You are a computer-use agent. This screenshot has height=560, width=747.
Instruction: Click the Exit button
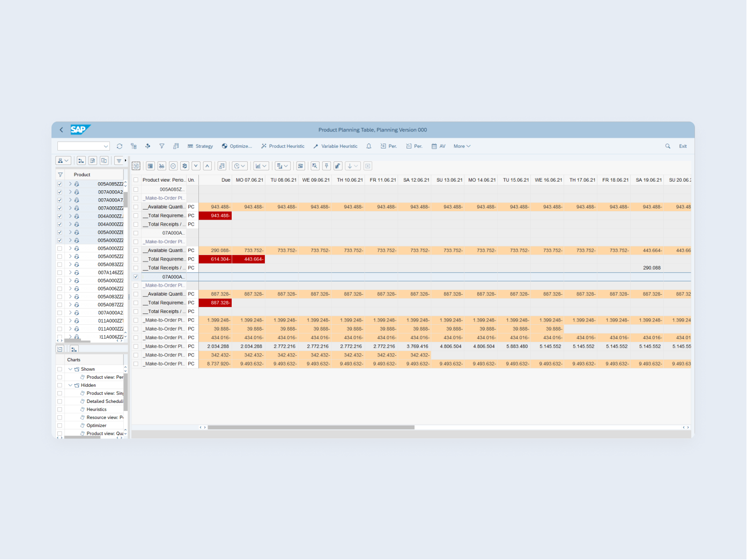(x=683, y=146)
